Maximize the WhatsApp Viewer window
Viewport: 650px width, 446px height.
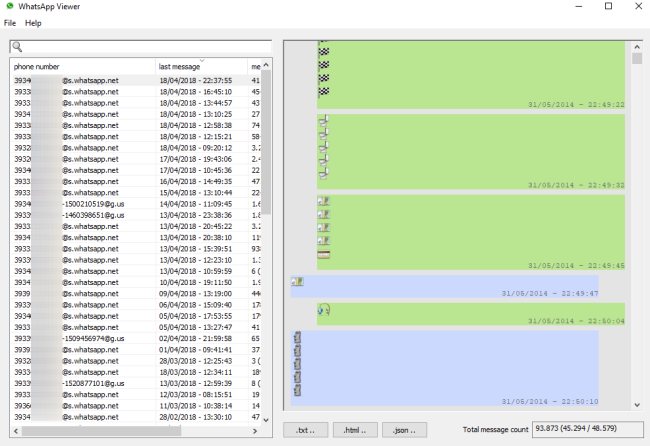pos(608,6)
